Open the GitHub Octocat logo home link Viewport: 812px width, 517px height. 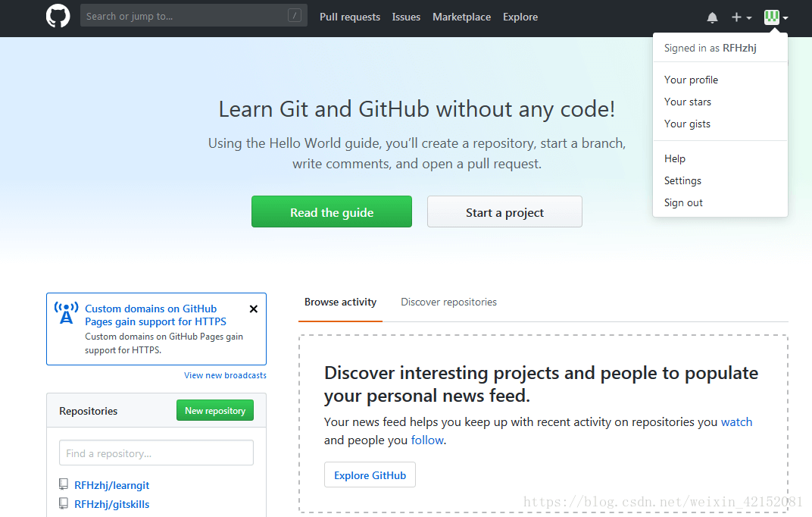tap(58, 16)
